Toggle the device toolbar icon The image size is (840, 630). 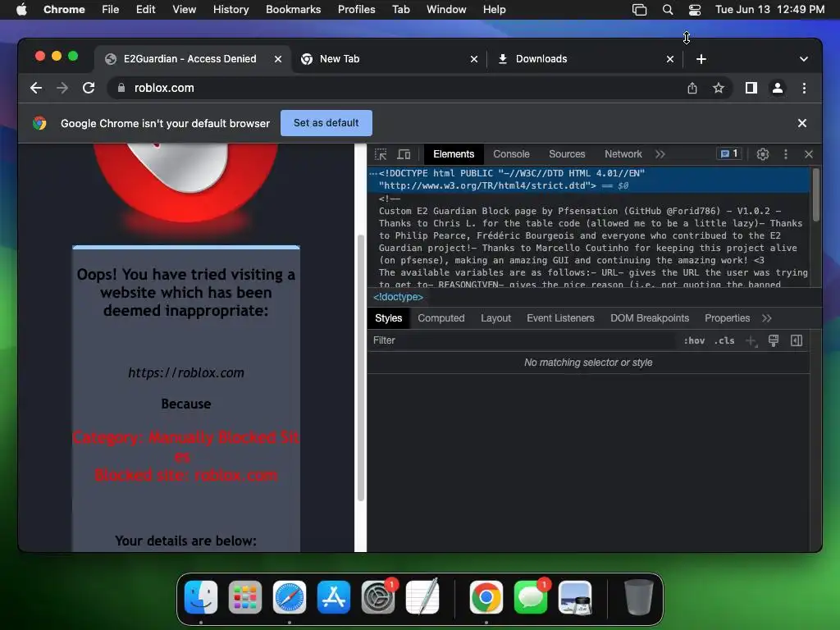pos(404,154)
